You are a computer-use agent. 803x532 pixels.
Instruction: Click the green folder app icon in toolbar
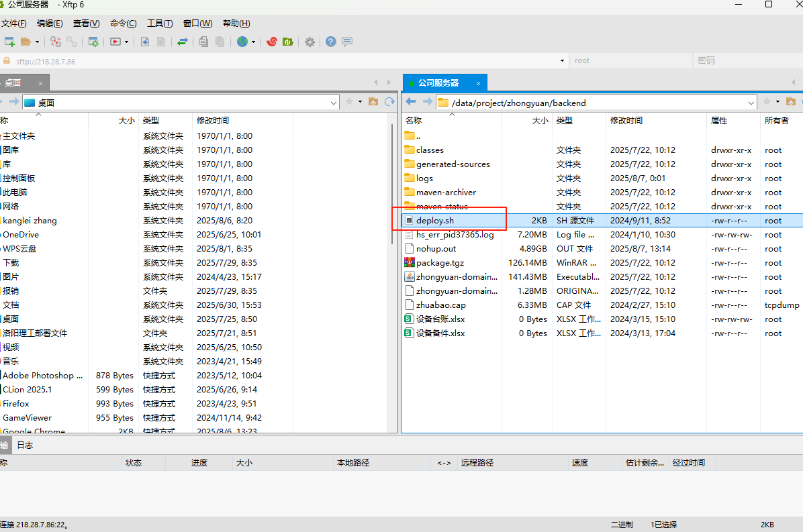288,42
